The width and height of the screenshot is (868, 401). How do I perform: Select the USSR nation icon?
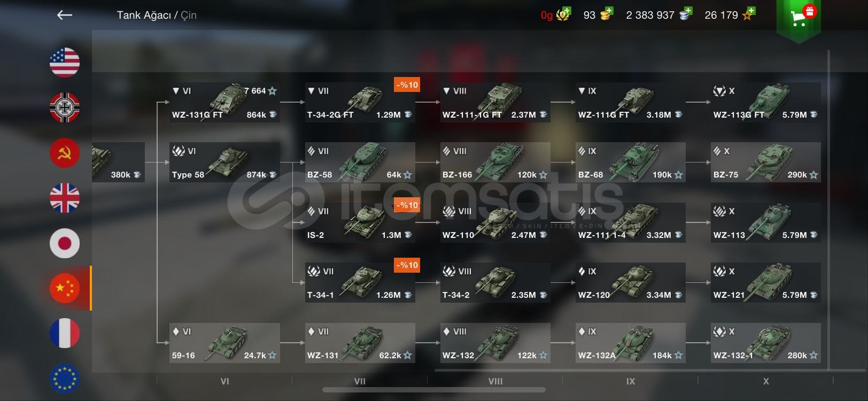(x=65, y=153)
